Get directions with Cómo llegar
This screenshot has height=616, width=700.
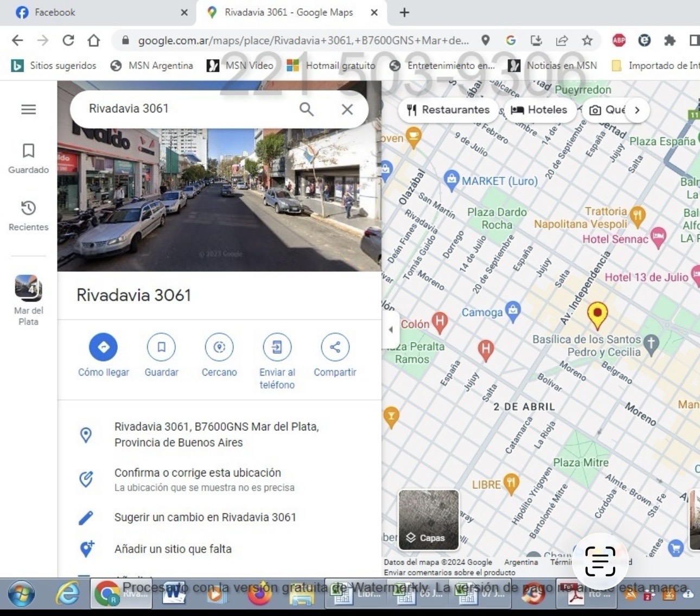pos(104,355)
